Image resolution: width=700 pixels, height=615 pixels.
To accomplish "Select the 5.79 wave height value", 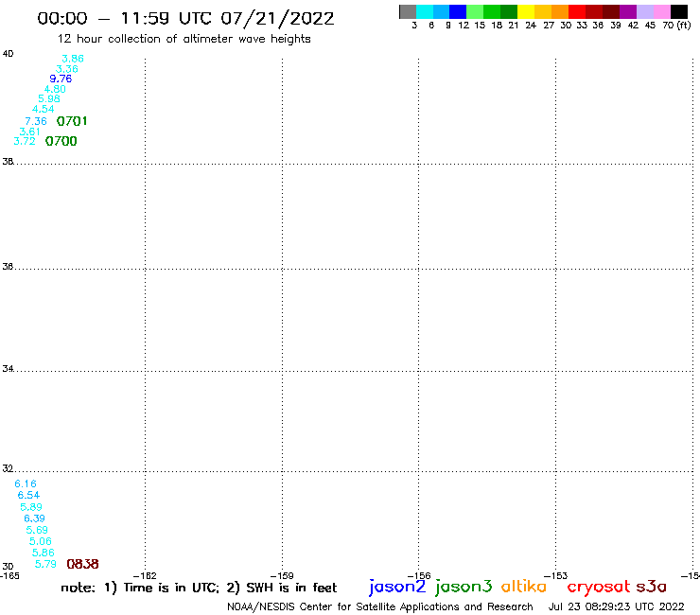I will pos(46,564).
